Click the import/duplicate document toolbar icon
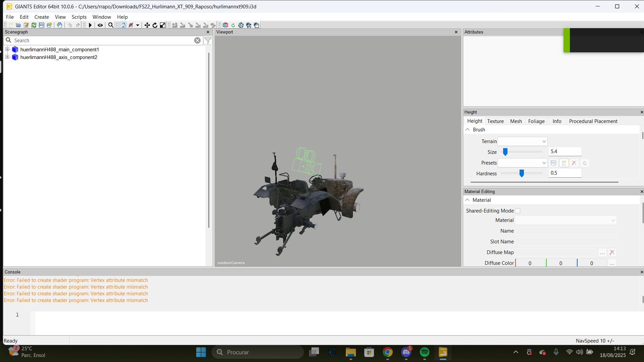Viewport: 644px width, 362px height. [59, 25]
